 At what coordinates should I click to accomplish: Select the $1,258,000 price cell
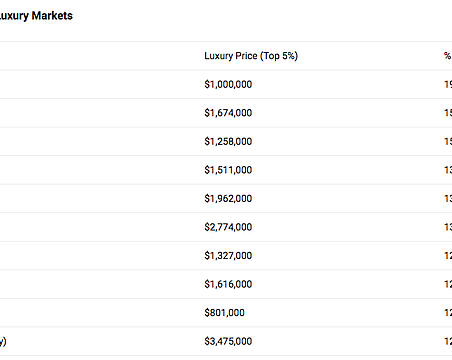click(228, 141)
